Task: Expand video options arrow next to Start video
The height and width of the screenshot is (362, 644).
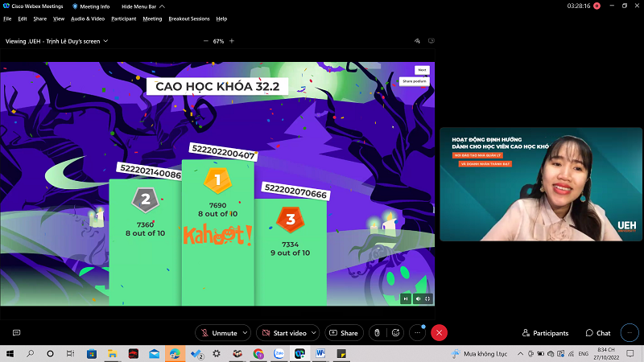Action: tap(314, 333)
